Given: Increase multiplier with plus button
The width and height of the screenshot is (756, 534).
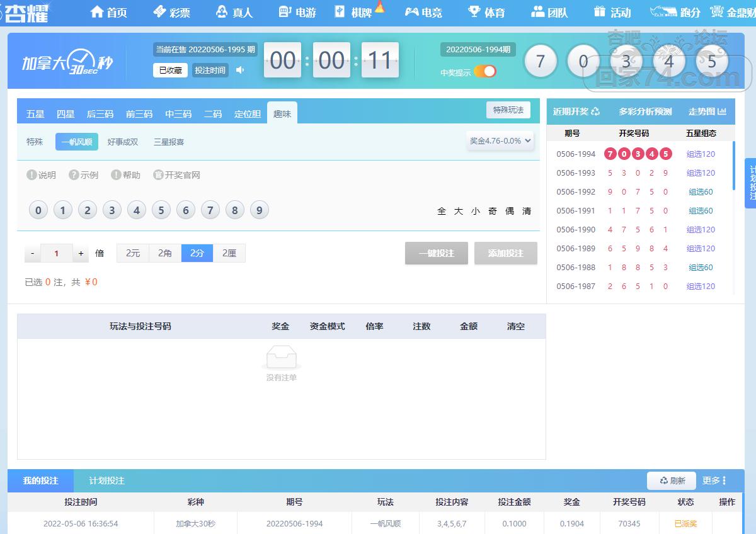Looking at the screenshot, I should 81,253.
